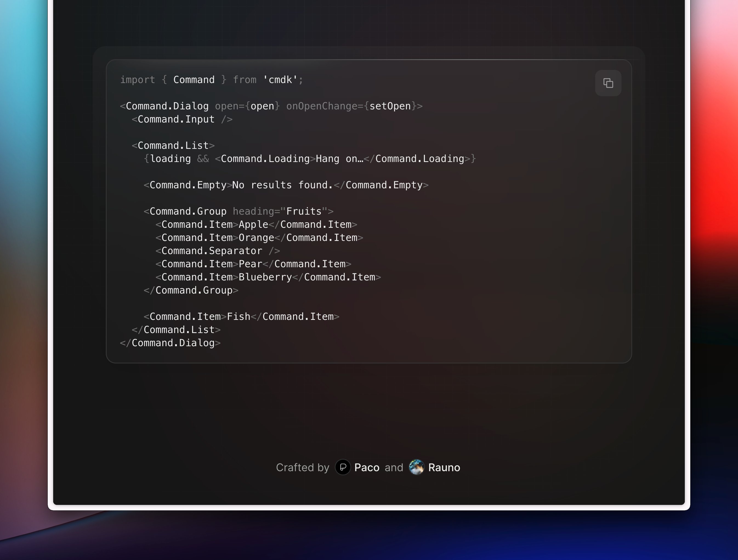Click Paco's black avatar icon
This screenshot has height=560, width=738.
343,467
